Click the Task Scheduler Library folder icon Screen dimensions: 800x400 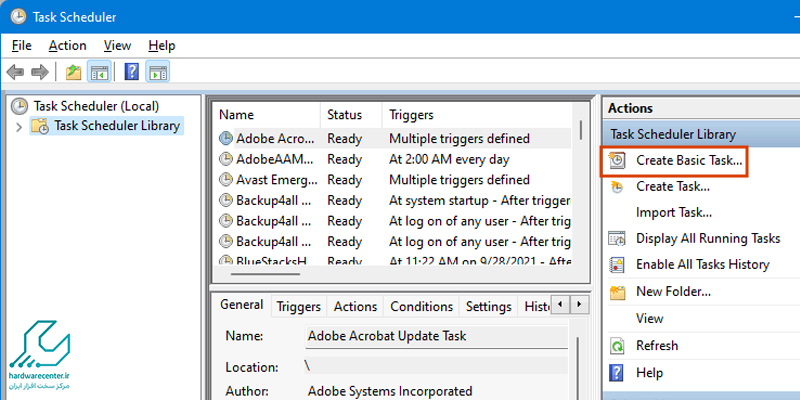click(x=40, y=126)
